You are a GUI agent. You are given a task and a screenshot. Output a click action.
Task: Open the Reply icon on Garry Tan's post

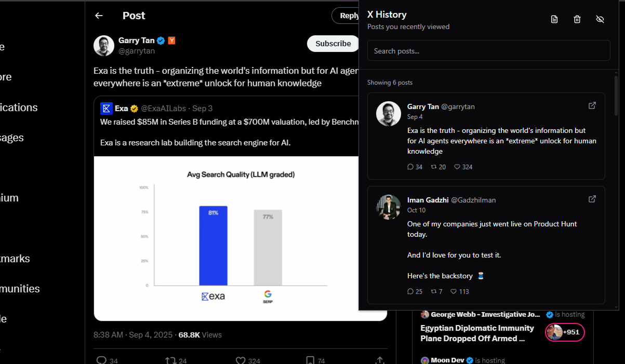point(101,360)
